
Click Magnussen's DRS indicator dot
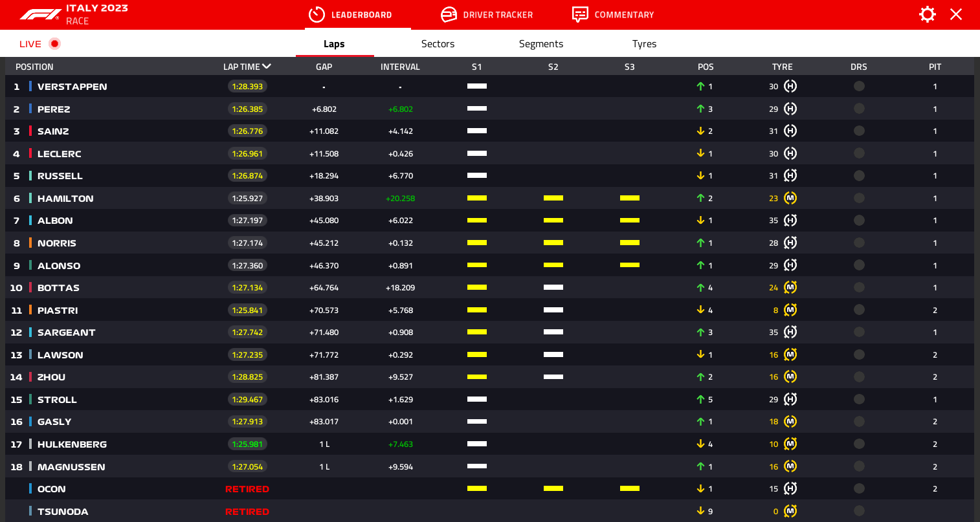pyautogui.click(x=859, y=466)
